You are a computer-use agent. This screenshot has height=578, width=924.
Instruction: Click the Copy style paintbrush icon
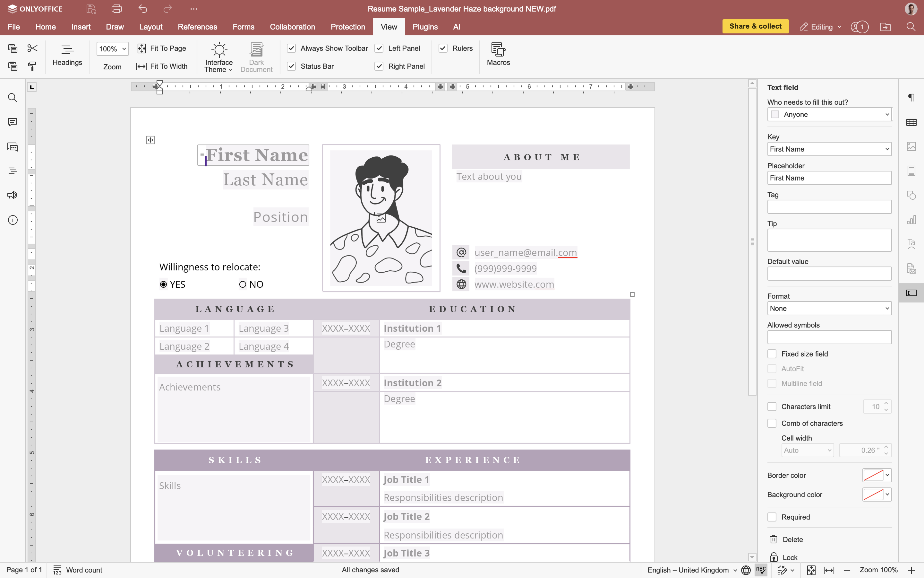(32, 66)
